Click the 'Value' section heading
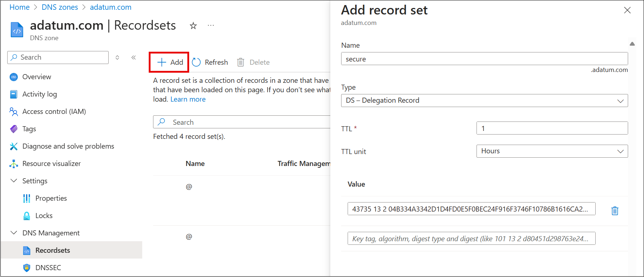Viewport: 644px width, 277px height. pos(356,184)
